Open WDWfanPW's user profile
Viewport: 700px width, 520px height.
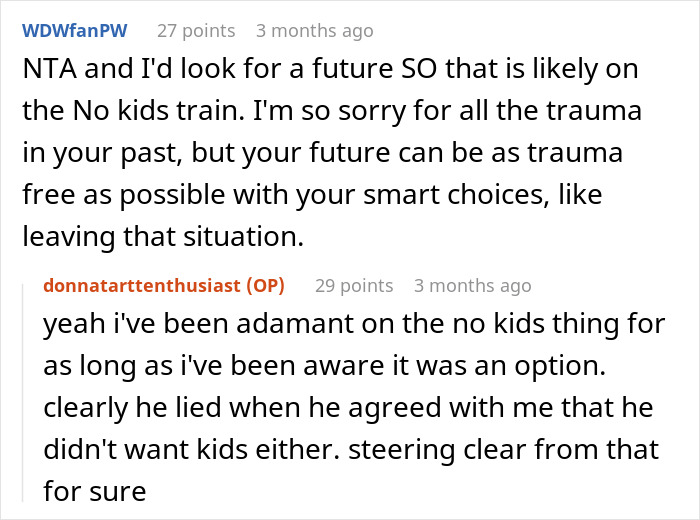(x=75, y=31)
